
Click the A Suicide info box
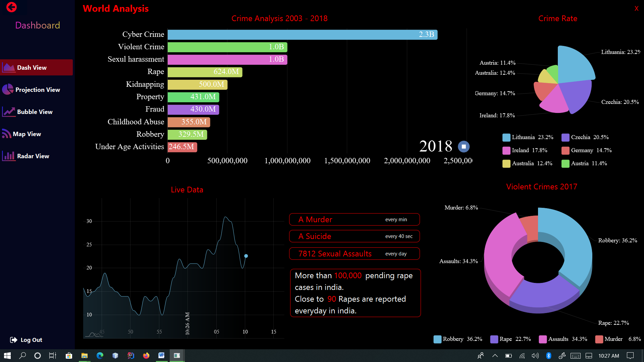pyautogui.click(x=354, y=236)
